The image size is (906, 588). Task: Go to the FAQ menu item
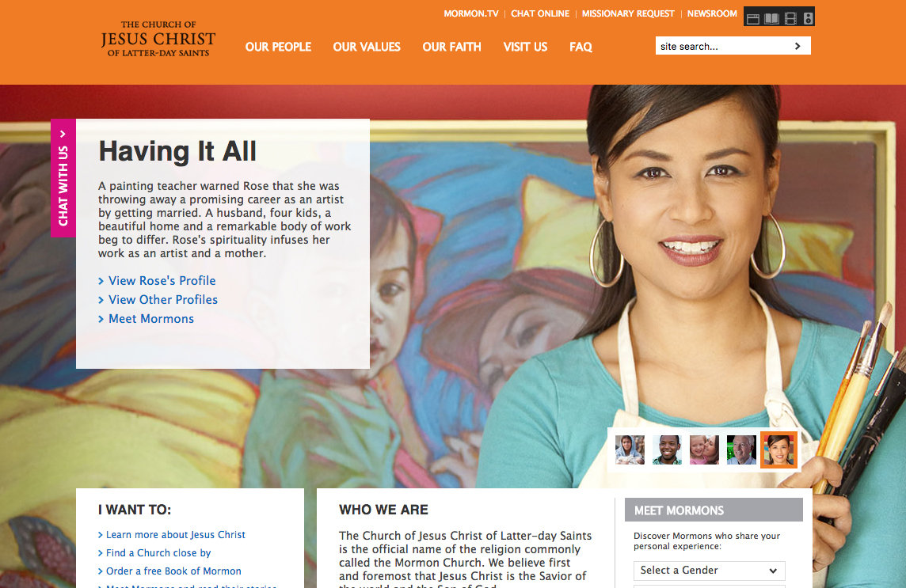coord(581,47)
